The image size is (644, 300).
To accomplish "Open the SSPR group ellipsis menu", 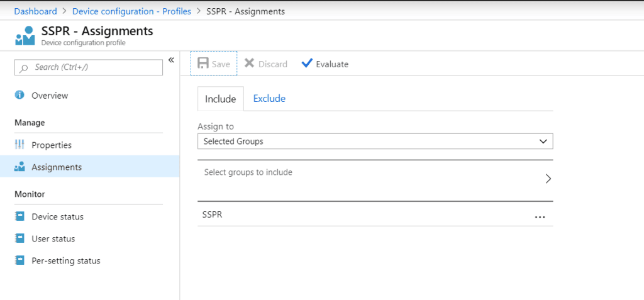I will pyautogui.click(x=540, y=218).
